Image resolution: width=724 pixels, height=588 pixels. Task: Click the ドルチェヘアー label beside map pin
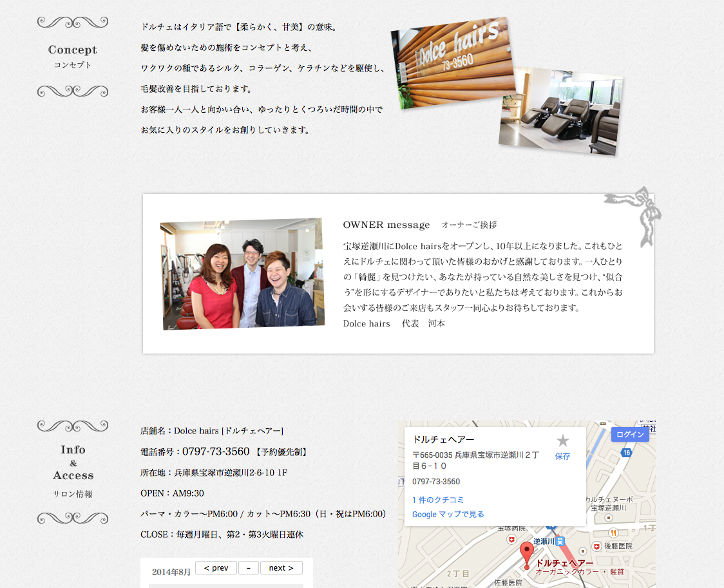pos(564,563)
